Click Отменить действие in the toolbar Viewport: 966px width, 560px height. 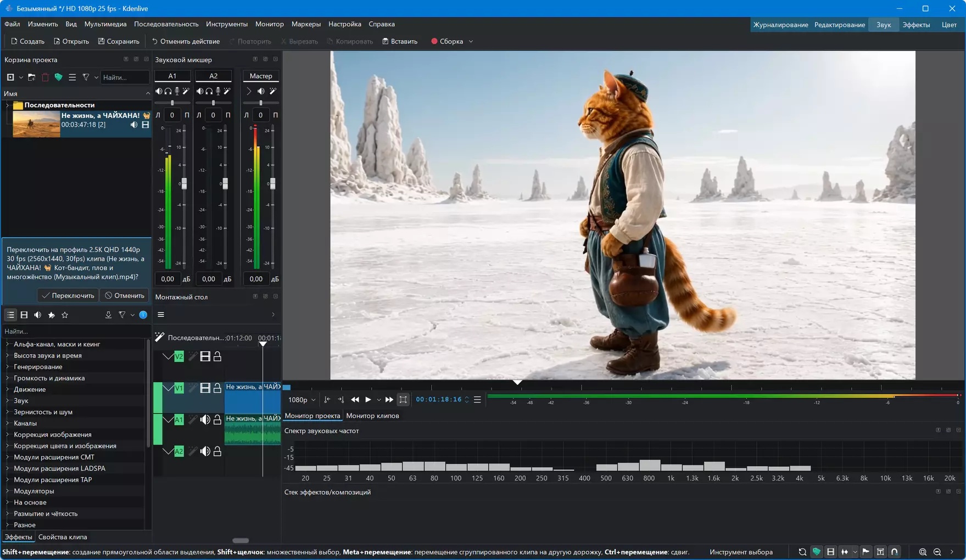point(186,41)
